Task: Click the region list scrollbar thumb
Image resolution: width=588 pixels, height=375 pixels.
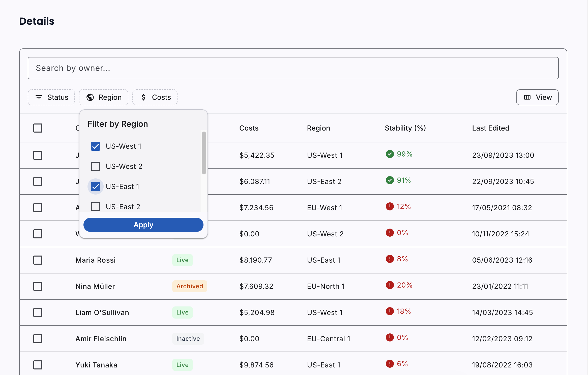Action: click(204, 153)
